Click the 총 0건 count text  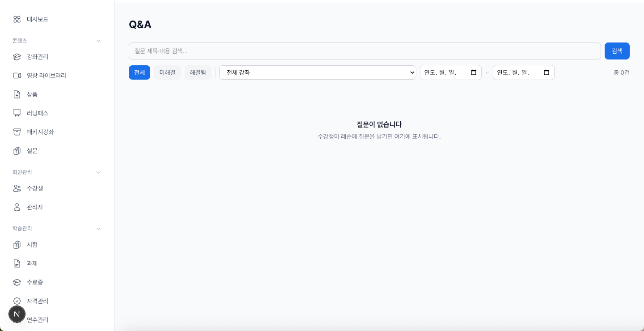click(x=622, y=72)
